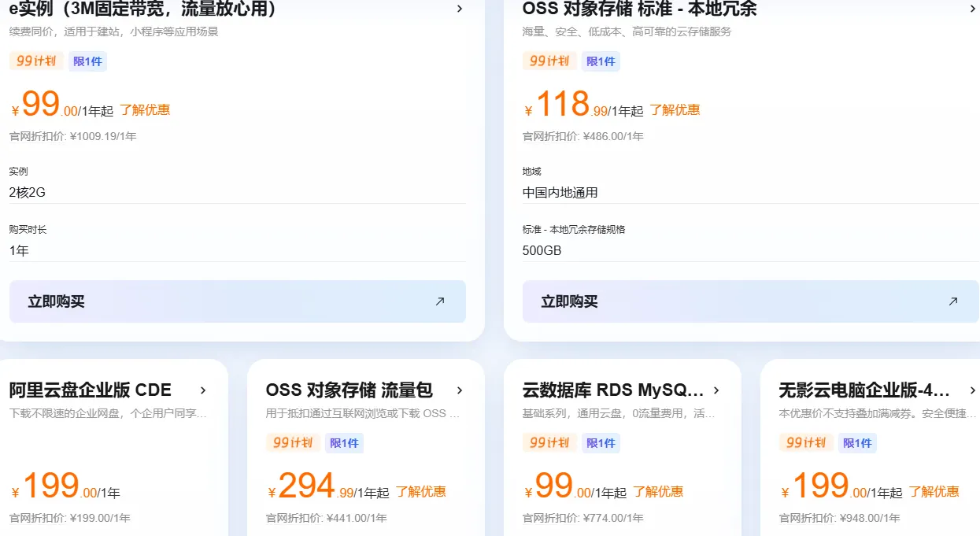Open 了解优惠 link next to ¥294.99
Screen dimensions: 980x536
point(421,491)
